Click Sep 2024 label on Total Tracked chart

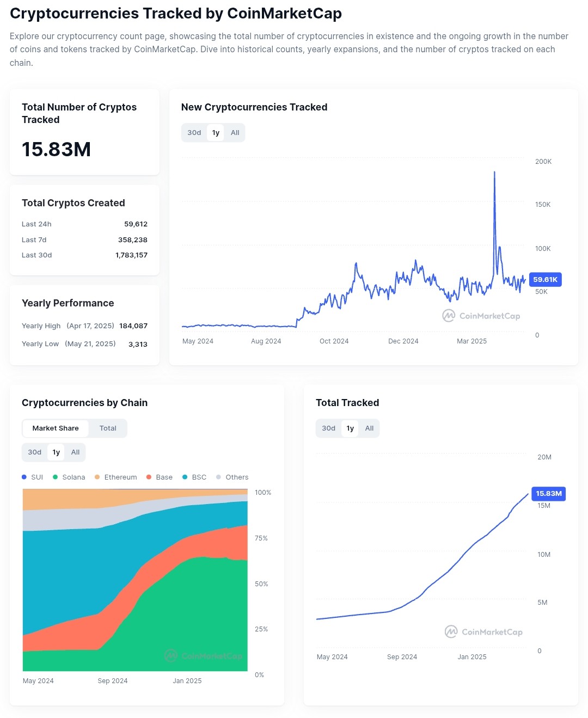click(x=402, y=657)
